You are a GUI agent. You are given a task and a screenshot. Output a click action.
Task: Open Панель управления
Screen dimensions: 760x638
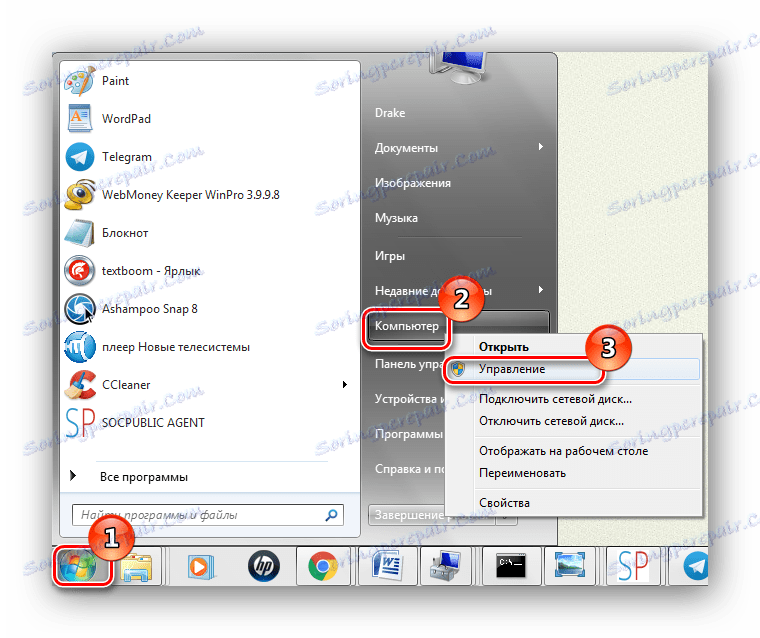[x=410, y=364]
